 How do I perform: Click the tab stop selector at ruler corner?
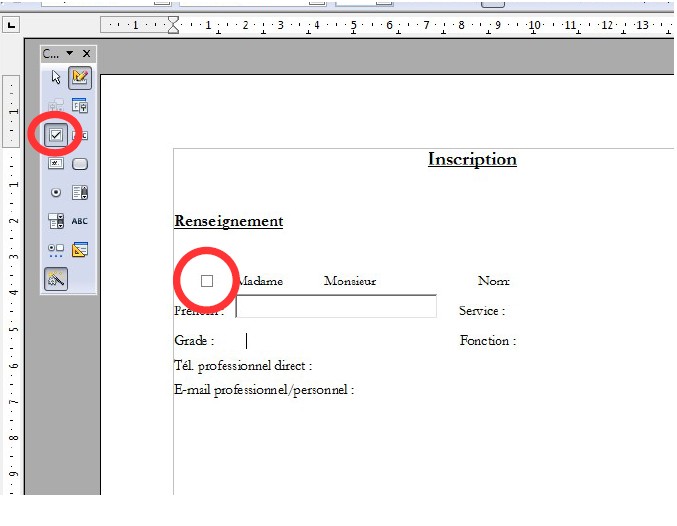click(x=11, y=25)
